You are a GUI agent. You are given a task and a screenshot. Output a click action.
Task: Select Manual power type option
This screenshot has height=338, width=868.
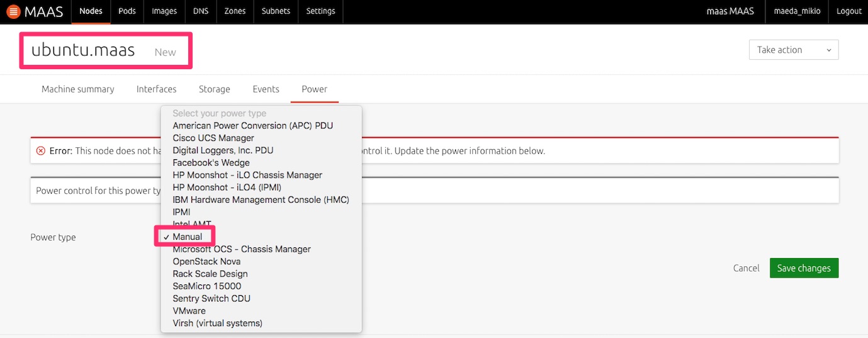pos(188,237)
